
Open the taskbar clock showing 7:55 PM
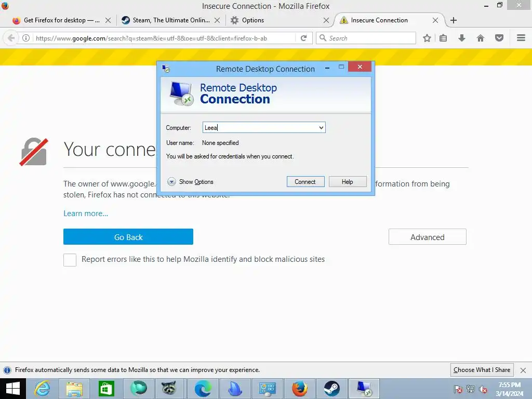pos(509,389)
